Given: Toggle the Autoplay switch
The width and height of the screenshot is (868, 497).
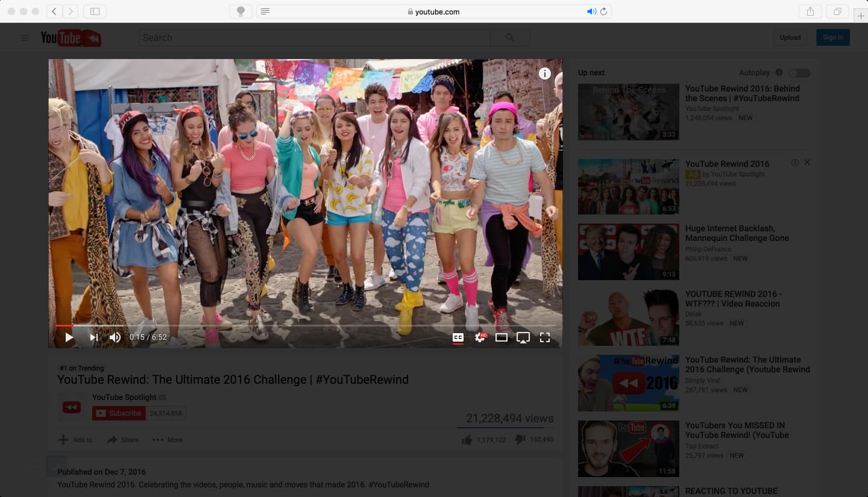Looking at the screenshot, I should 800,73.
